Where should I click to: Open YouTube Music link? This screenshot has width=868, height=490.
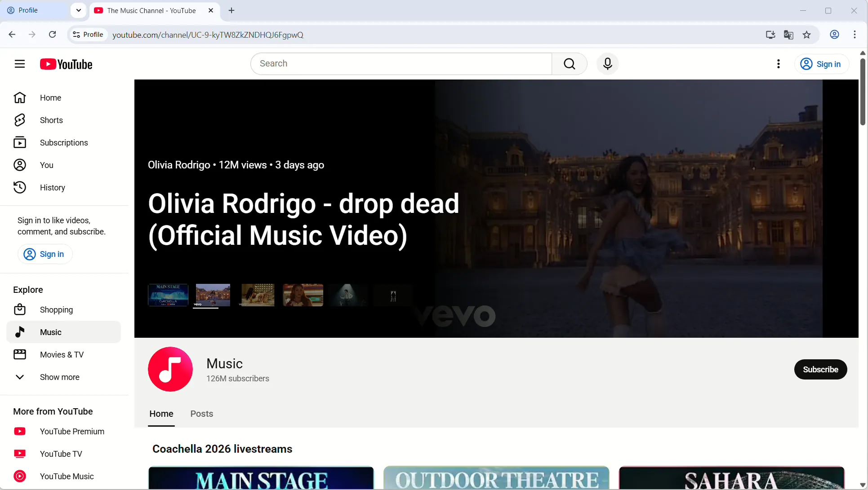(x=64, y=476)
